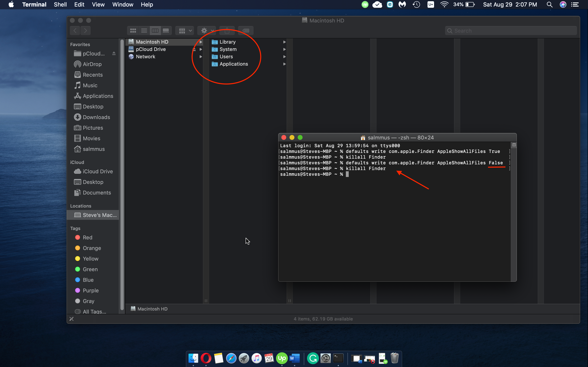
Task: Click the Forward navigation button in Finder
Action: click(86, 31)
